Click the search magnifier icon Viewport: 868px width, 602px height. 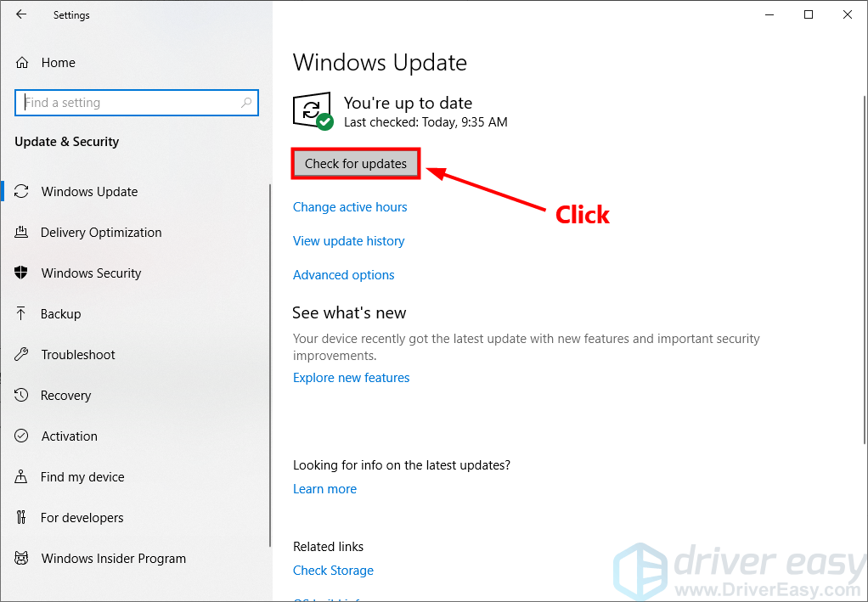[x=246, y=103]
